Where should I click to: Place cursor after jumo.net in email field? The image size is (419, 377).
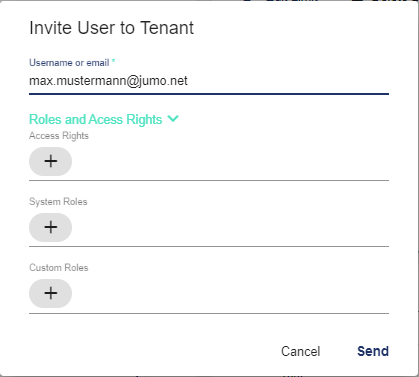point(189,81)
